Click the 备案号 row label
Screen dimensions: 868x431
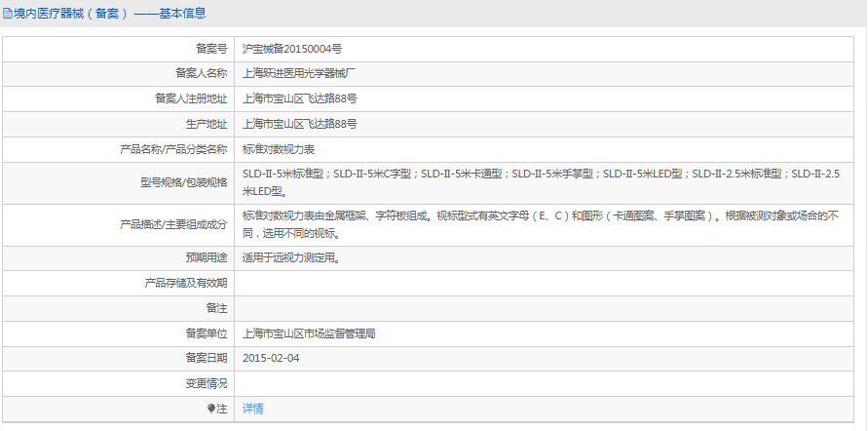[211, 48]
